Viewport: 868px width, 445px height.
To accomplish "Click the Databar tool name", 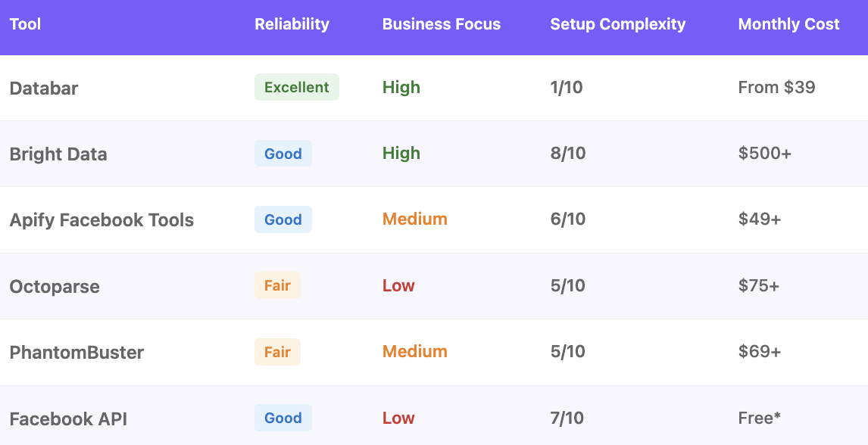I will (44, 88).
